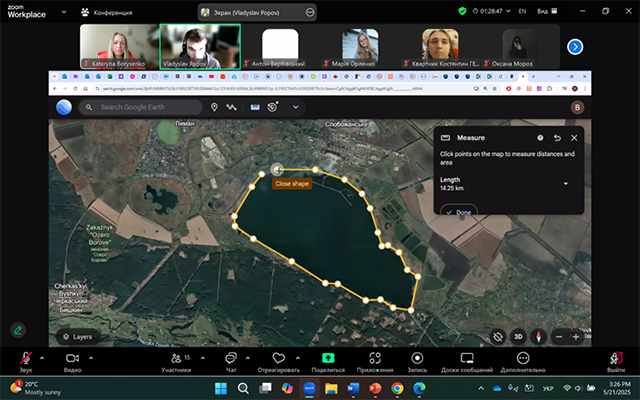640x400 pixels.
Task: Click the green Поделиться share button
Action: (x=327, y=359)
